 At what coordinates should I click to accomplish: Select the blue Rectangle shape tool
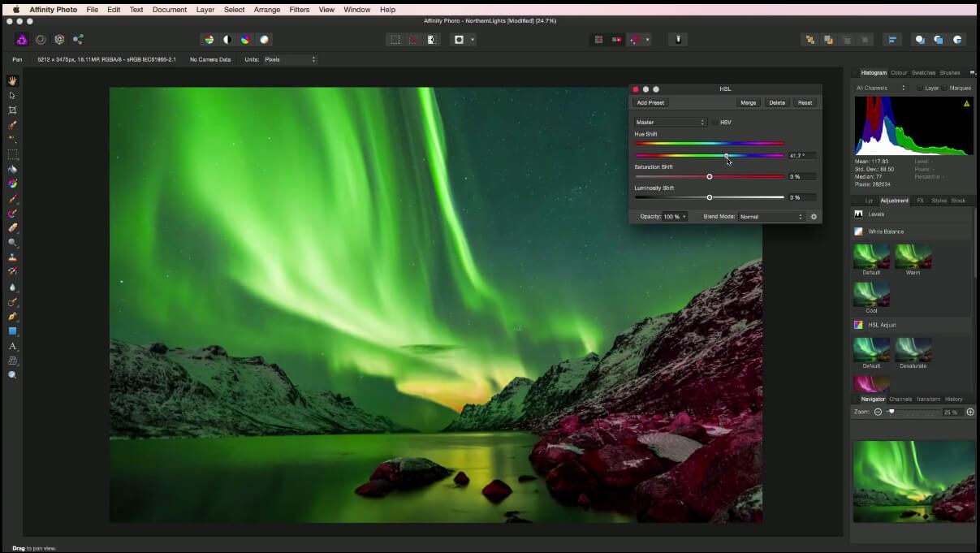pyautogui.click(x=12, y=331)
